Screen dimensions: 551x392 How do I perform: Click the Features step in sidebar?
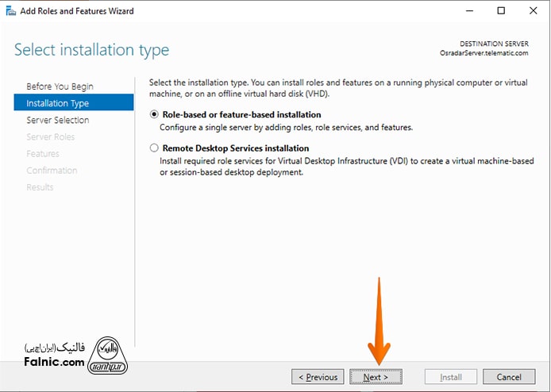43,154
